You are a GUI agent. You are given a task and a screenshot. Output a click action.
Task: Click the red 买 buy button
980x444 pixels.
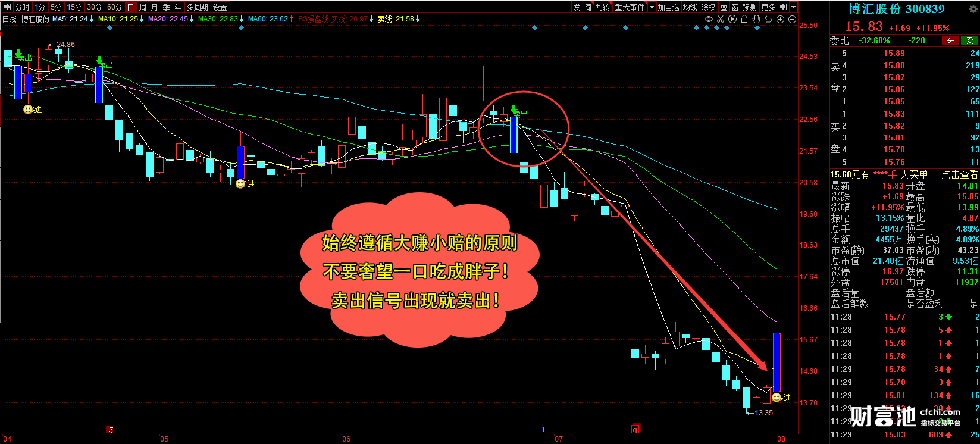click(950, 40)
